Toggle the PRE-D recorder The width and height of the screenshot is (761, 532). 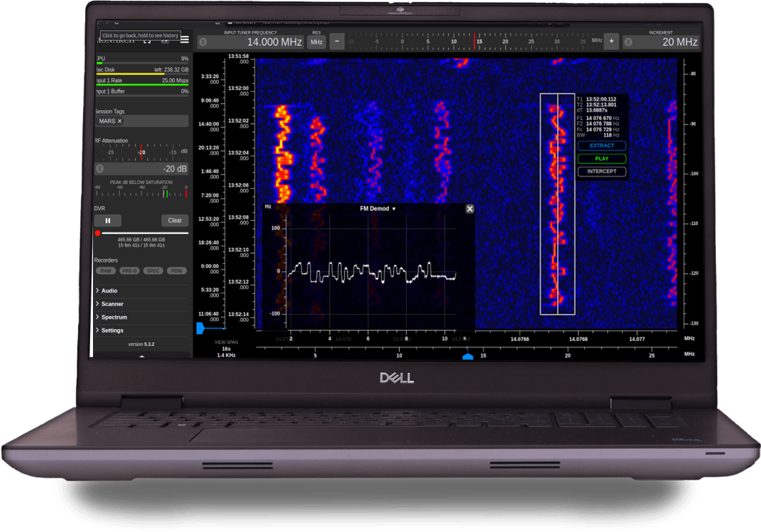coord(129,271)
